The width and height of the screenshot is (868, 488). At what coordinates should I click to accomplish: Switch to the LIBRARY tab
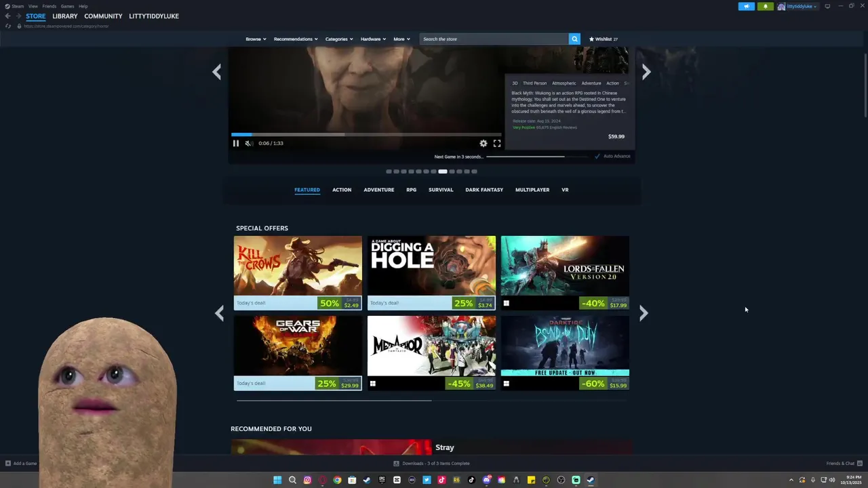65,16
